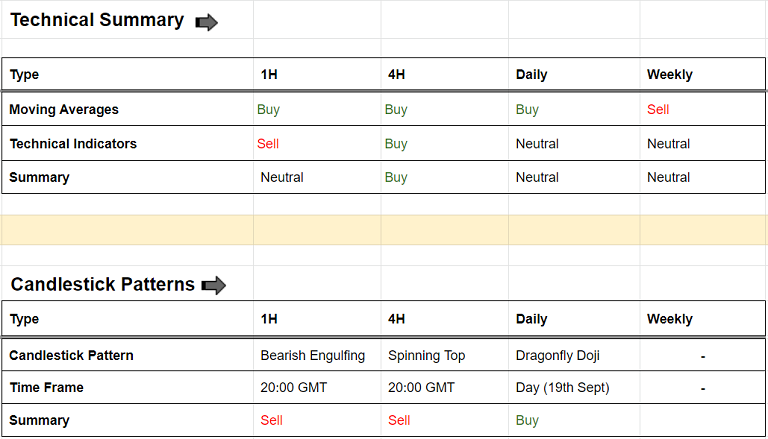
Task: Click the Day (19th Sept) time frame cell
Action: [563, 388]
